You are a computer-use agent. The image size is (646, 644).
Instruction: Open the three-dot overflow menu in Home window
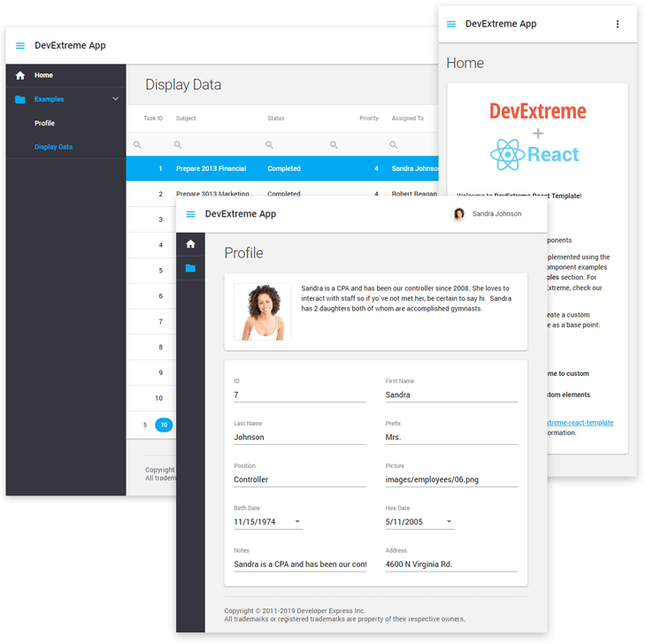617,24
